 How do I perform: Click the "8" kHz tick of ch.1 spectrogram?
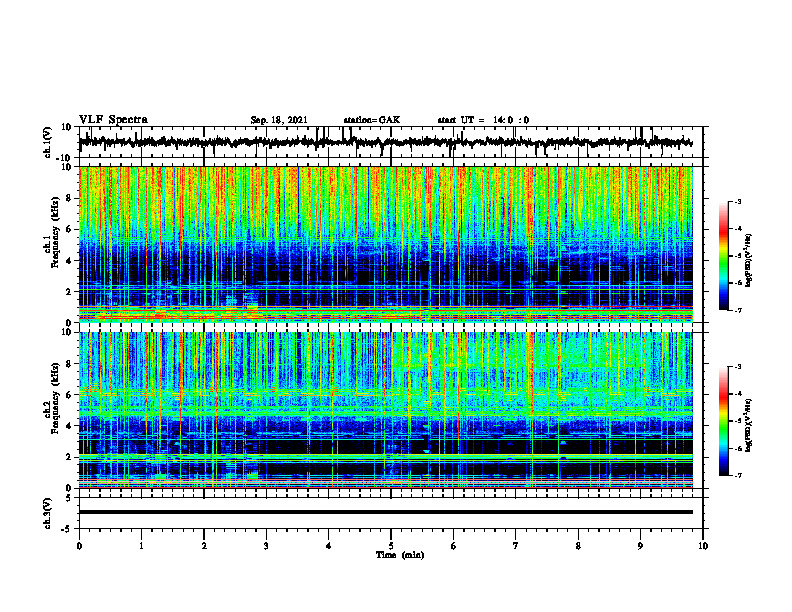point(70,198)
